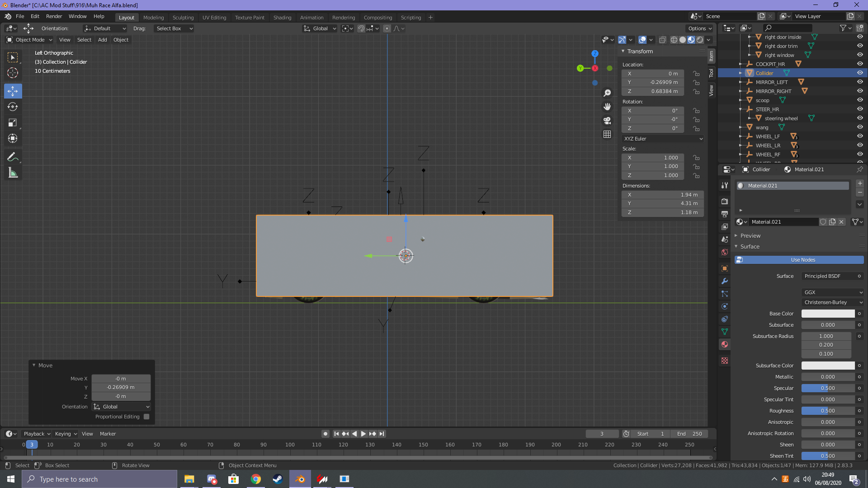The width and height of the screenshot is (868, 488).
Task: Switch to the UV Editing workspace tab
Action: click(214, 18)
